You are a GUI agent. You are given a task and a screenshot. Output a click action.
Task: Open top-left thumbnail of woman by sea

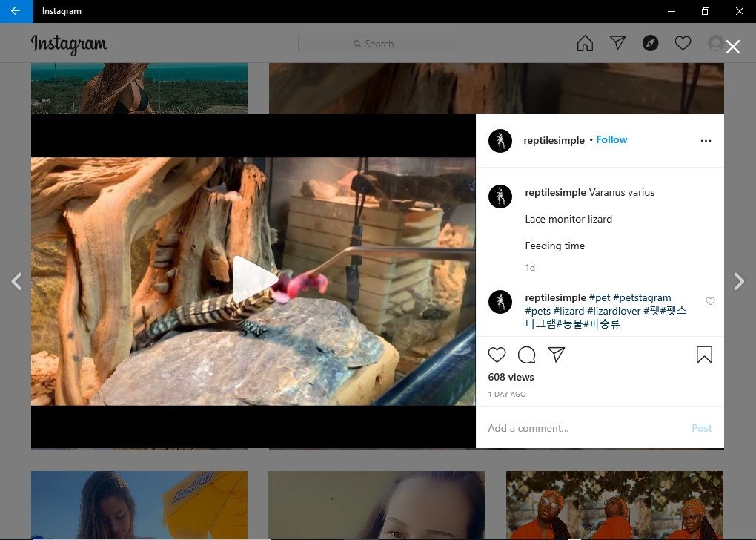pos(139,88)
